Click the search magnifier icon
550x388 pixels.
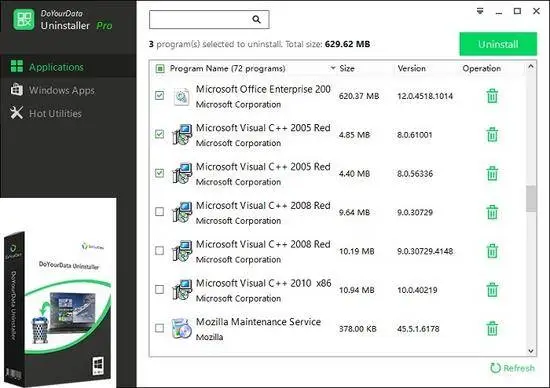pos(256,19)
